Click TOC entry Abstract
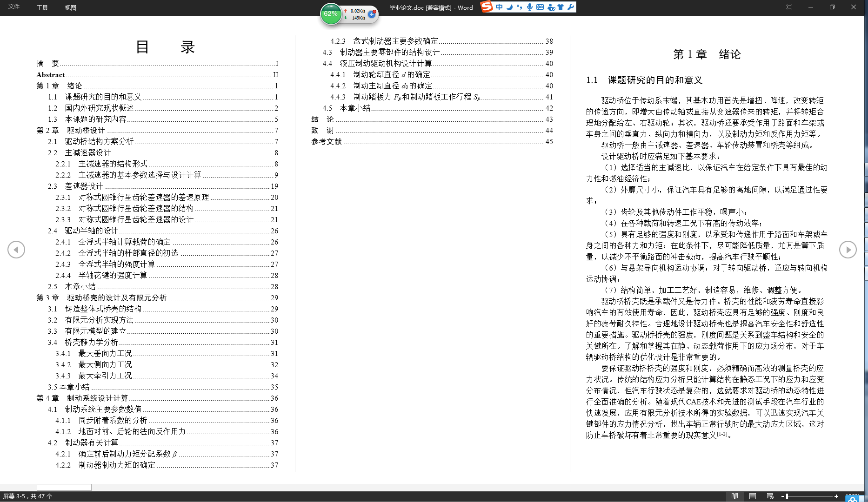 (x=157, y=75)
